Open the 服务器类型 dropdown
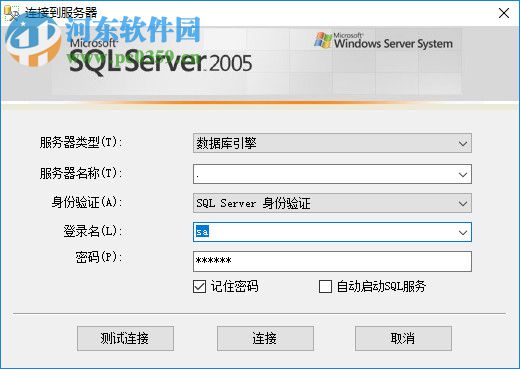Viewport: 520px width, 369px height. pos(332,143)
